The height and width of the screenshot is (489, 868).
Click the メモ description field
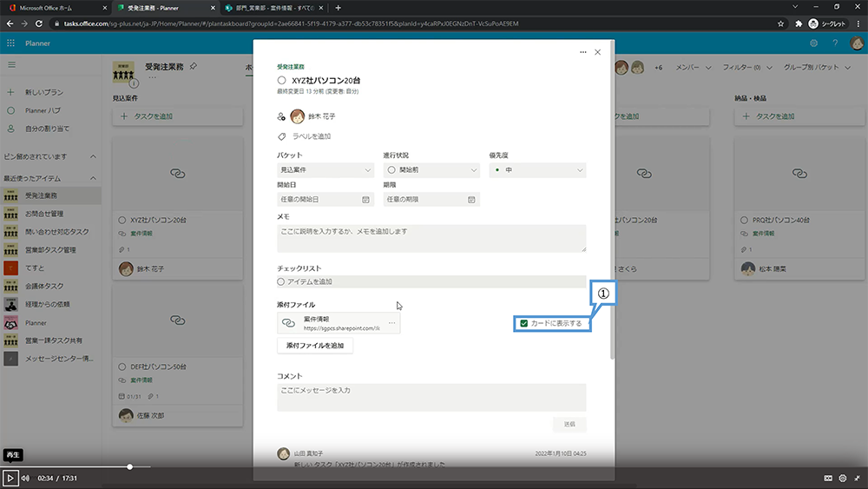point(431,239)
